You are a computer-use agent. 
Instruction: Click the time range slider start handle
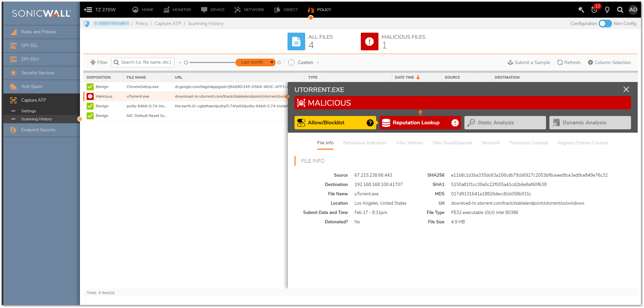[186, 63]
